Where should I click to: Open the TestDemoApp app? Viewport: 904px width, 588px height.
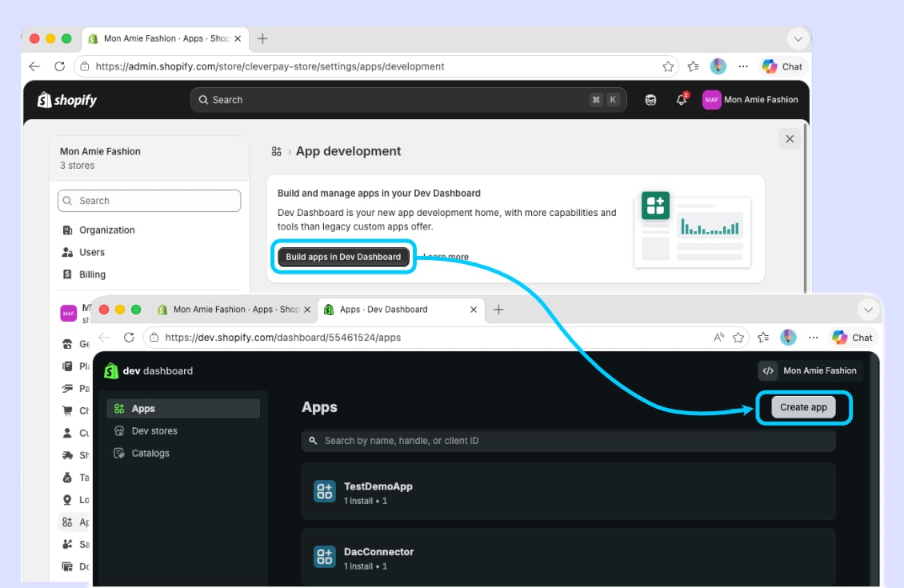[569, 492]
